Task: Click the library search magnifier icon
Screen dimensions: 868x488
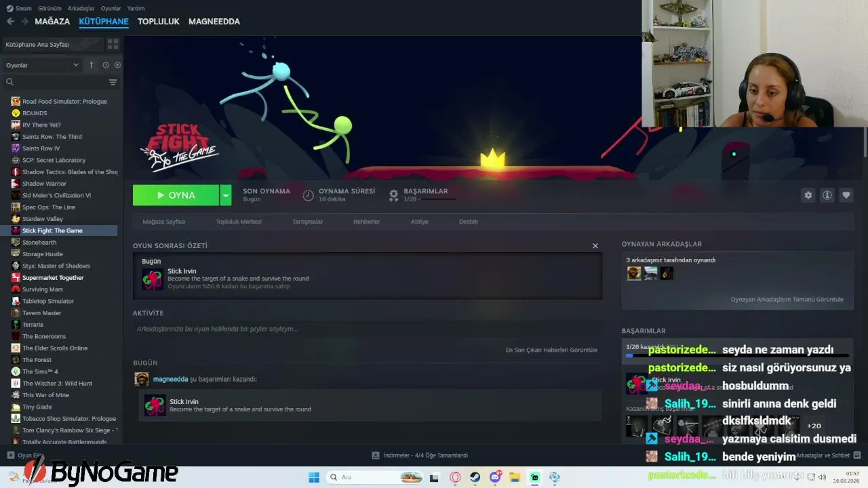Action: click(x=9, y=82)
